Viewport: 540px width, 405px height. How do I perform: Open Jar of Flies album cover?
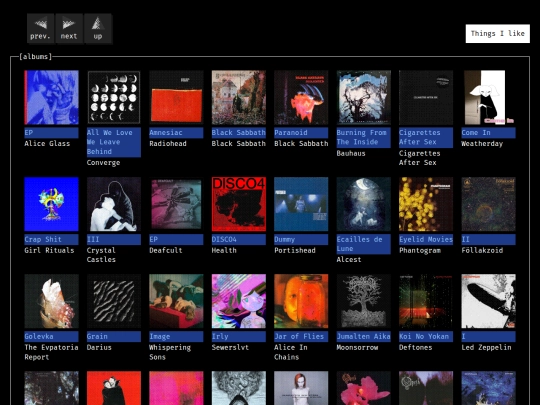tap(301, 301)
